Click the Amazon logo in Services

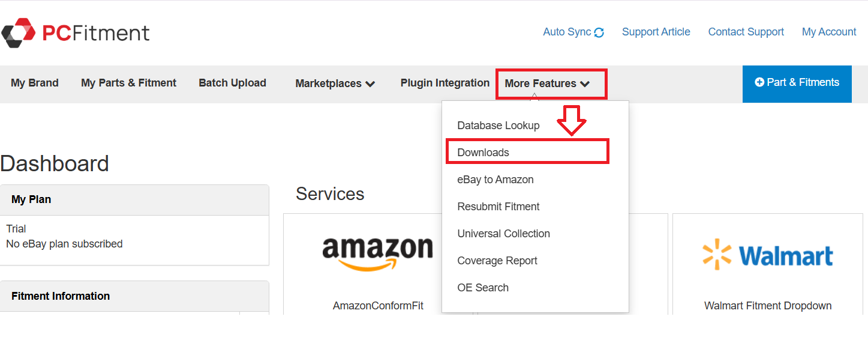377,252
